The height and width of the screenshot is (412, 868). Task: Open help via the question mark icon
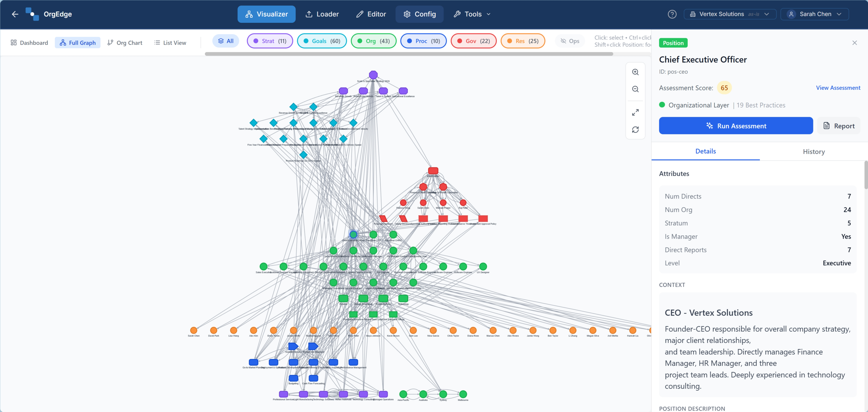click(672, 14)
